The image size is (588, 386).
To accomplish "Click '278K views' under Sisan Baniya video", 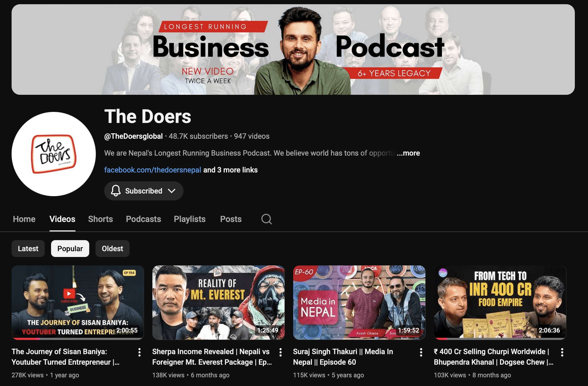I will click(28, 375).
